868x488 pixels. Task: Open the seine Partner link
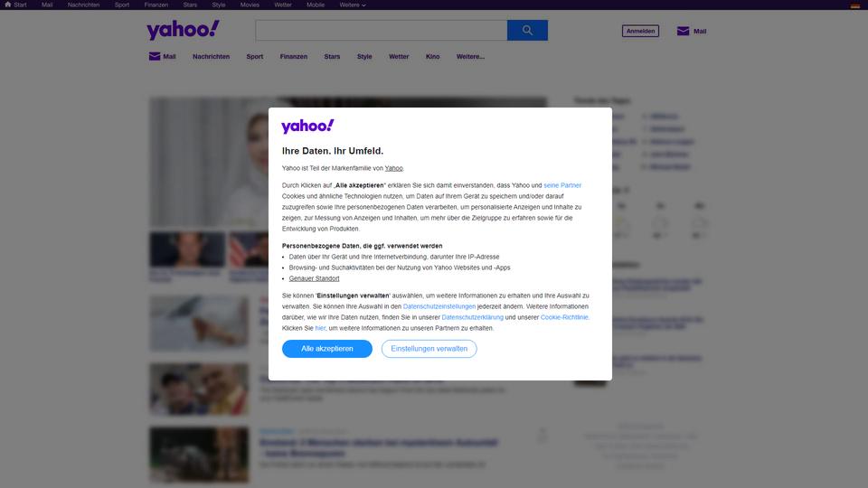[562, 185]
